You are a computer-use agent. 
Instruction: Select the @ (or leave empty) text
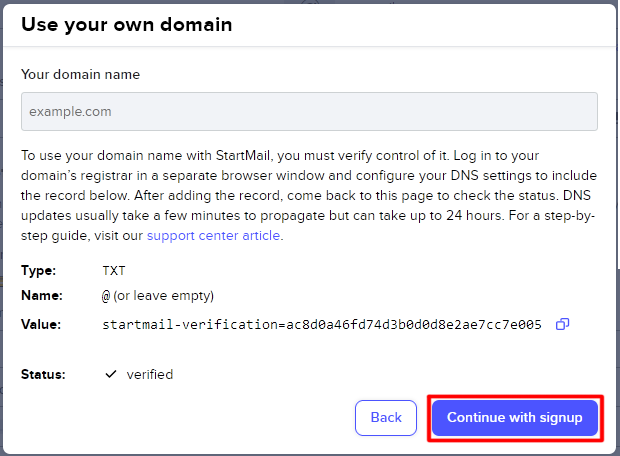pyautogui.click(x=158, y=296)
